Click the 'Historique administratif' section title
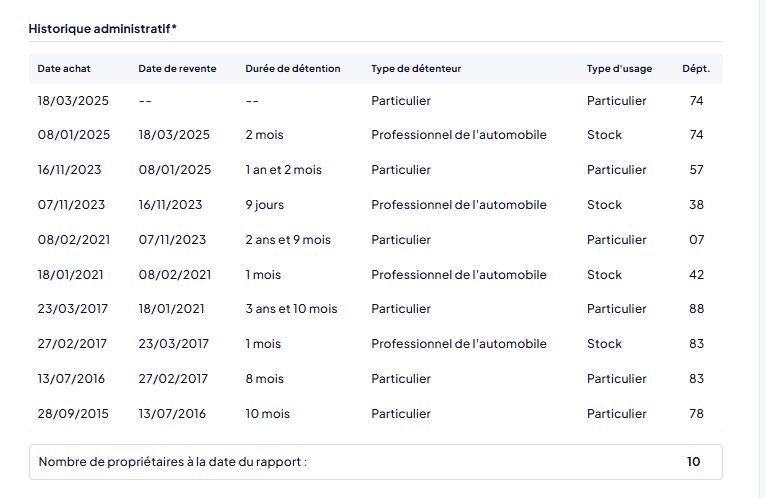Viewport: 766px width, 498px height. (x=103, y=28)
